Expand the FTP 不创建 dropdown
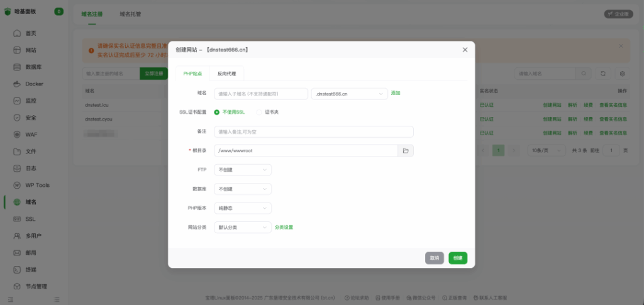644x305 pixels. click(x=243, y=170)
